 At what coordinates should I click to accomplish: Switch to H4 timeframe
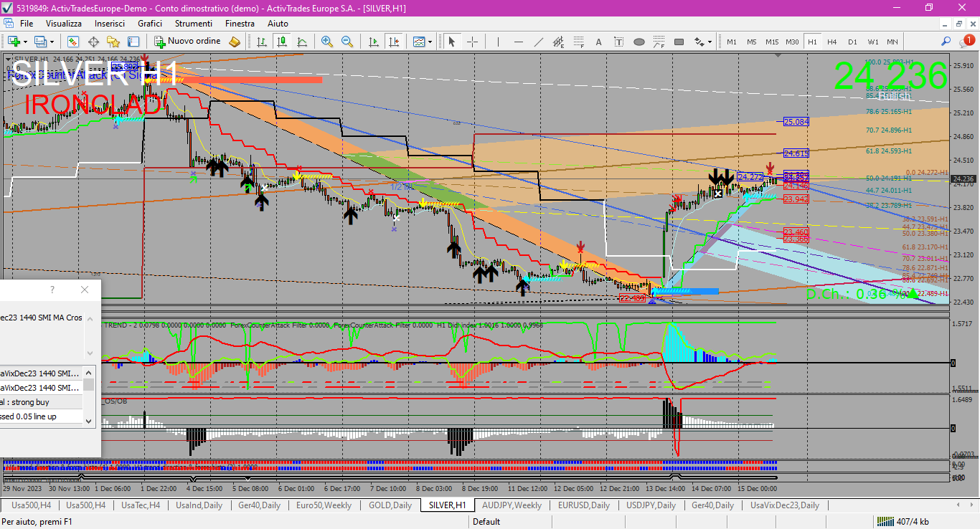click(x=832, y=42)
